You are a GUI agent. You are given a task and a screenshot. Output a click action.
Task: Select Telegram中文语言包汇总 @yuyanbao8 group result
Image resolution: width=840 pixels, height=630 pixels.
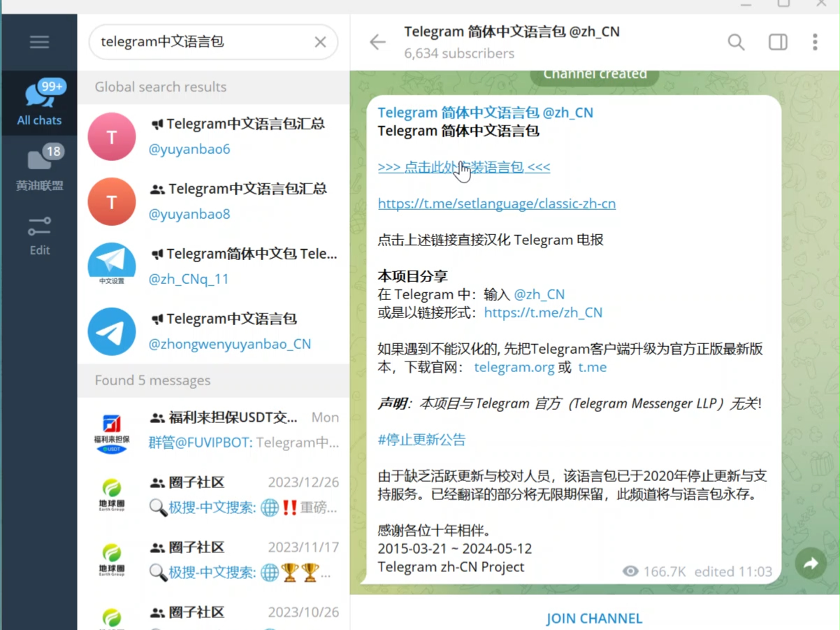click(x=213, y=201)
